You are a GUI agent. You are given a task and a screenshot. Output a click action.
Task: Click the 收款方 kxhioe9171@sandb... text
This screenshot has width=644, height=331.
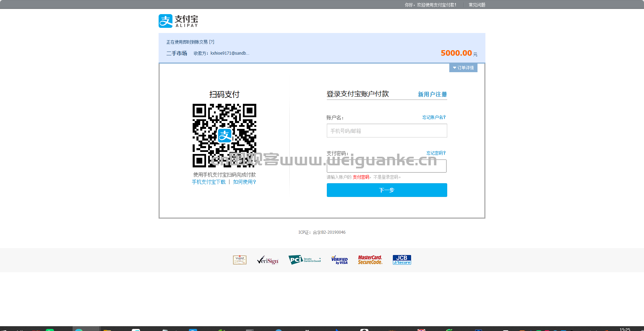click(x=221, y=53)
